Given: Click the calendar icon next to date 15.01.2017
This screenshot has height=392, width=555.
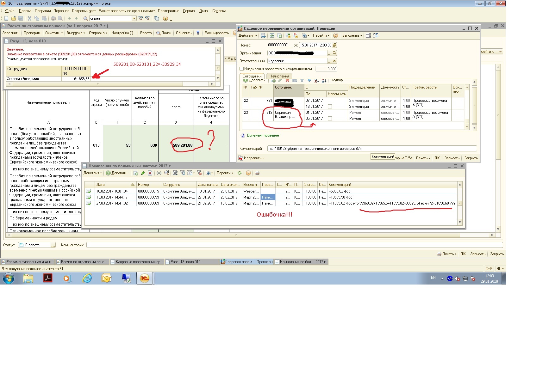Looking at the screenshot, I should 334,45.
